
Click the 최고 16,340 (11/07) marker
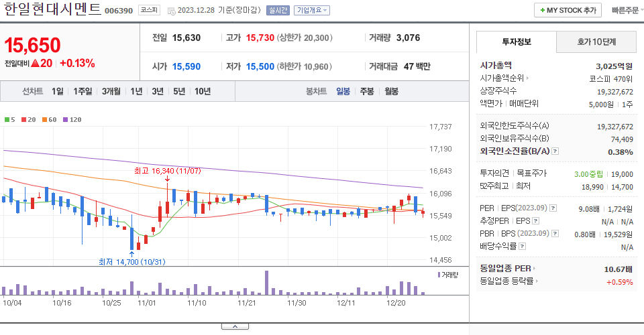168,171
